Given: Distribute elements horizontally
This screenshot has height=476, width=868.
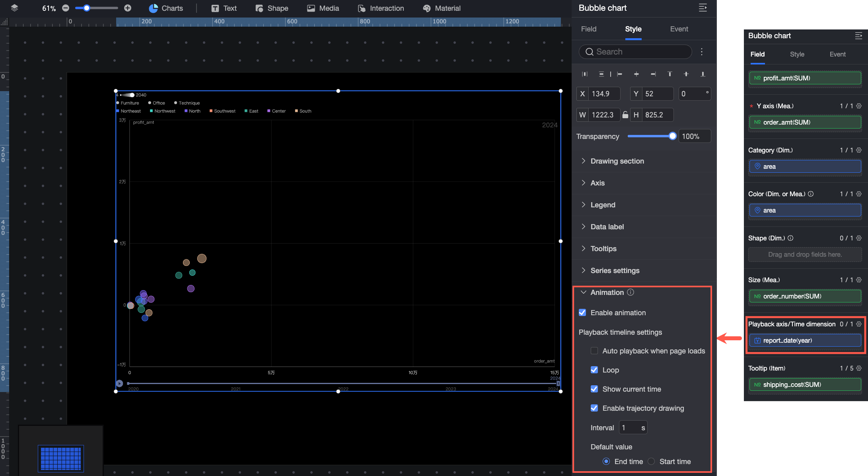Looking at the screenshot, I should [x=585, y=74].
